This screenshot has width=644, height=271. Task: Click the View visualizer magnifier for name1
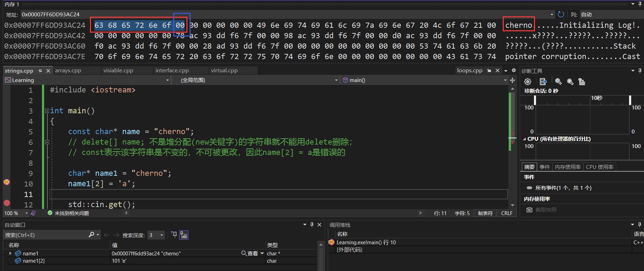[244, 253]
